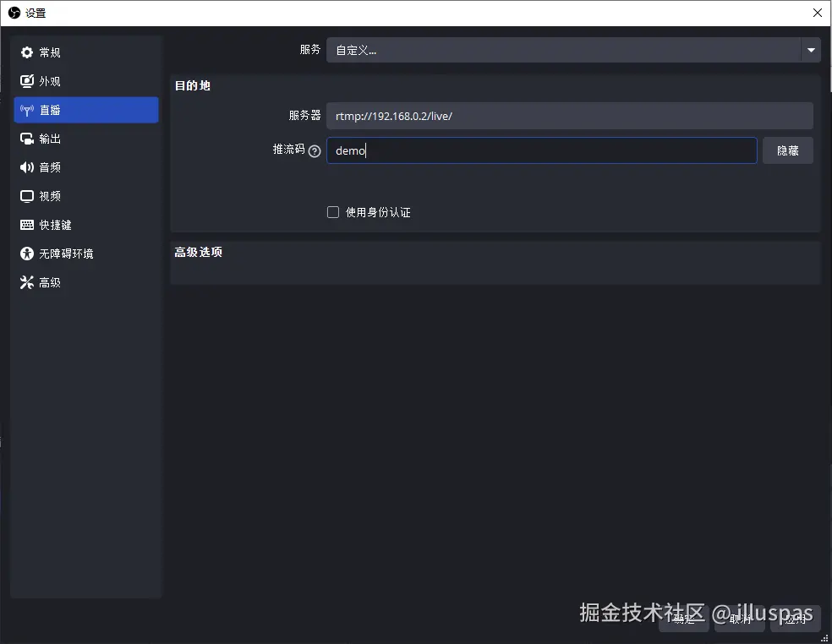Image resolution: width=832 pixels, height=644 pixels.
Task: Go to the 无障碍环境 accessibility tab
Action: pyautogui.click(x=86, y=254)
